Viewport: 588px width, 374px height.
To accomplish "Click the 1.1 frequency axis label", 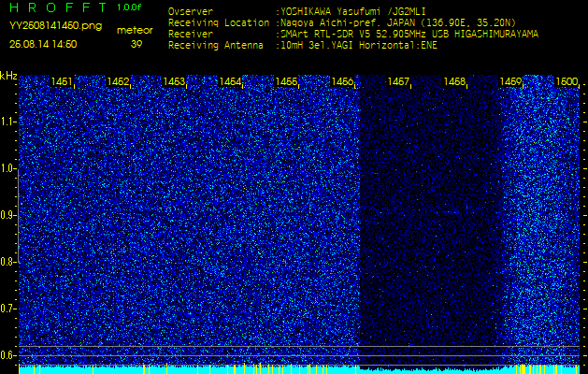I will tap(7, 122).
